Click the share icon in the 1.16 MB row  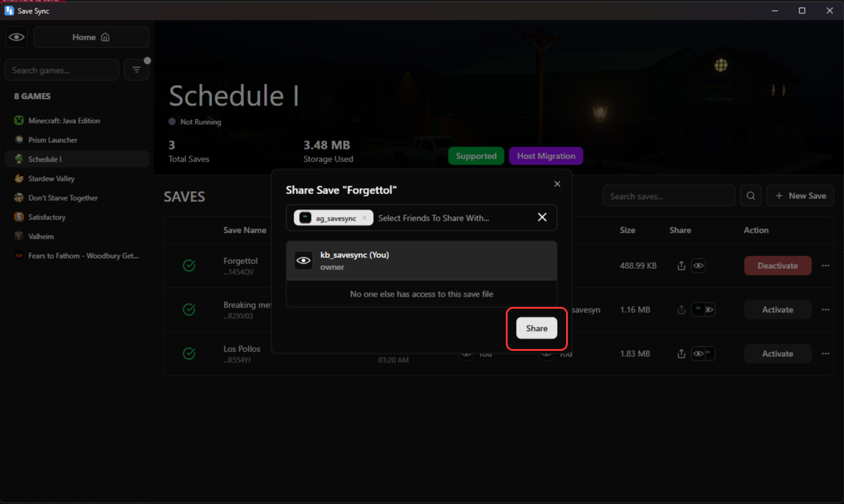(x=681, y=309)
